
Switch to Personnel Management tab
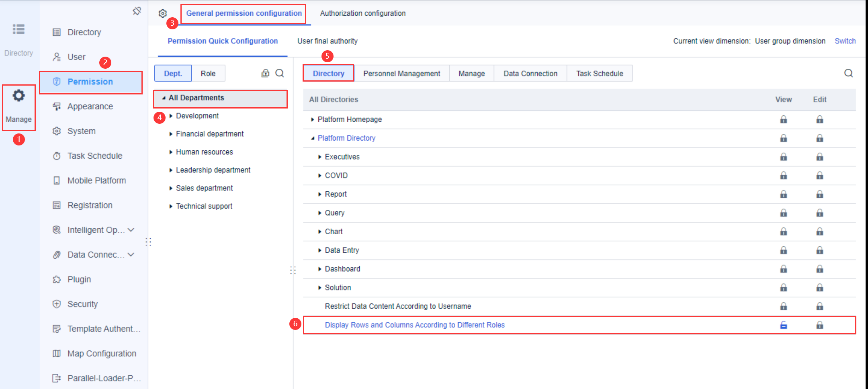point(402,74)
